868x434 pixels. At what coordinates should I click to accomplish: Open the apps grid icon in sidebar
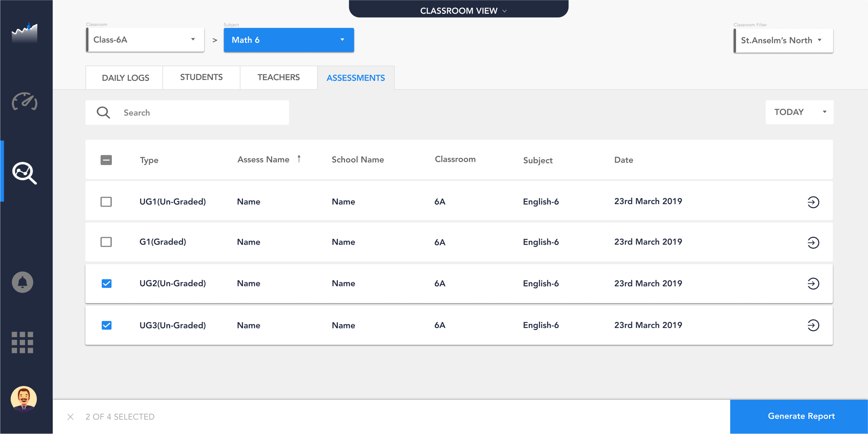(x=22, y=342)
